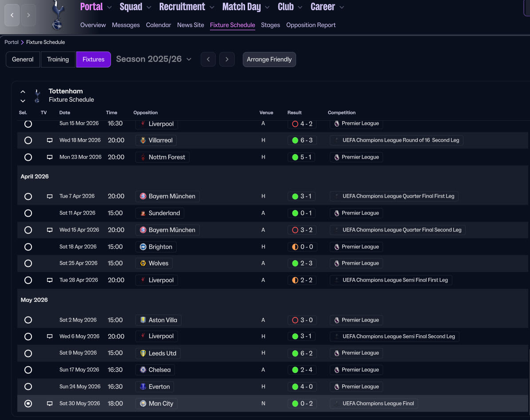530x420 pixels.
Task: Switch to the Training tab
Action: (58, 59)
